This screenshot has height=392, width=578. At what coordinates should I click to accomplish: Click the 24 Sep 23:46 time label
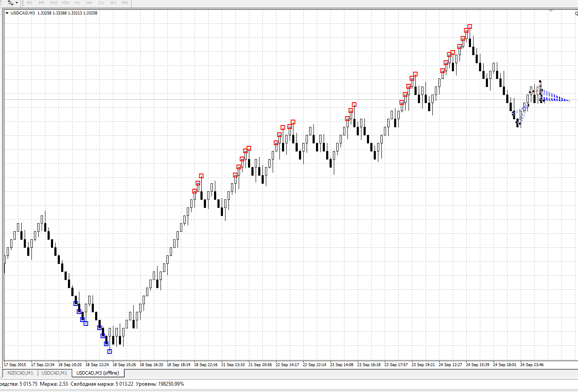click(x=532, y=364)
